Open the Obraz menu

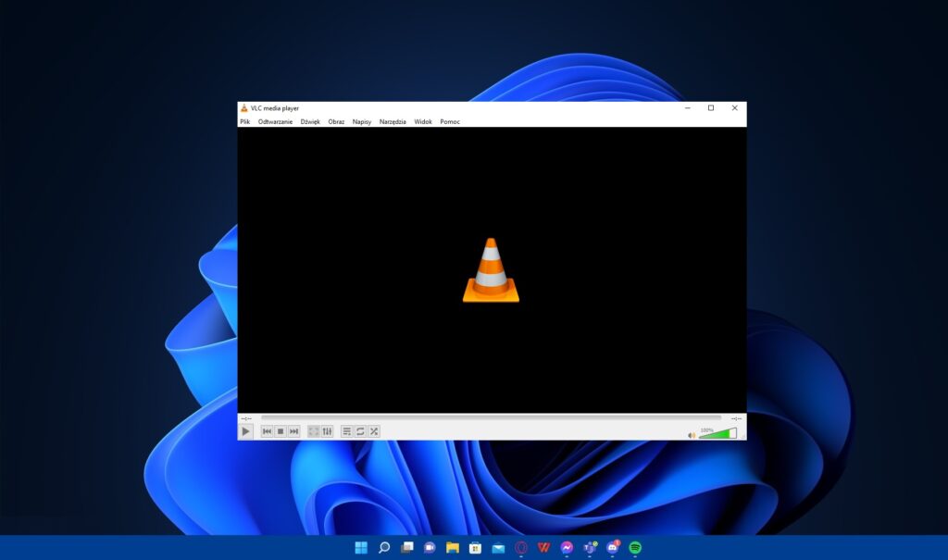(x=336, y=121)
